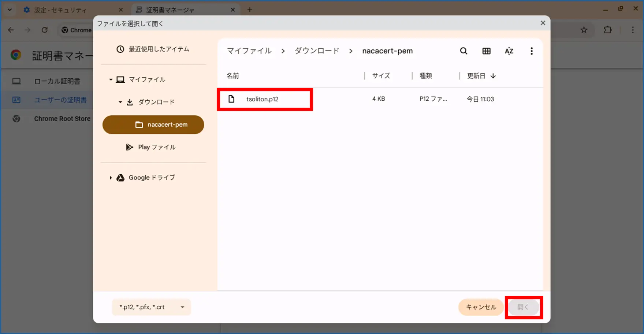Collapse the ダウンロード tree node
The image size is (644, 334).
click(x=120, y=102)
